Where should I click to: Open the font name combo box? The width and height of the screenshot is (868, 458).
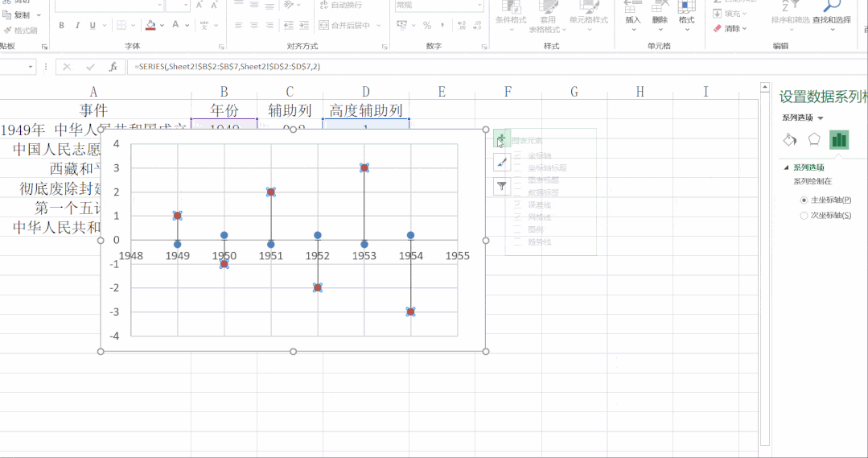[x=109, y=5]
